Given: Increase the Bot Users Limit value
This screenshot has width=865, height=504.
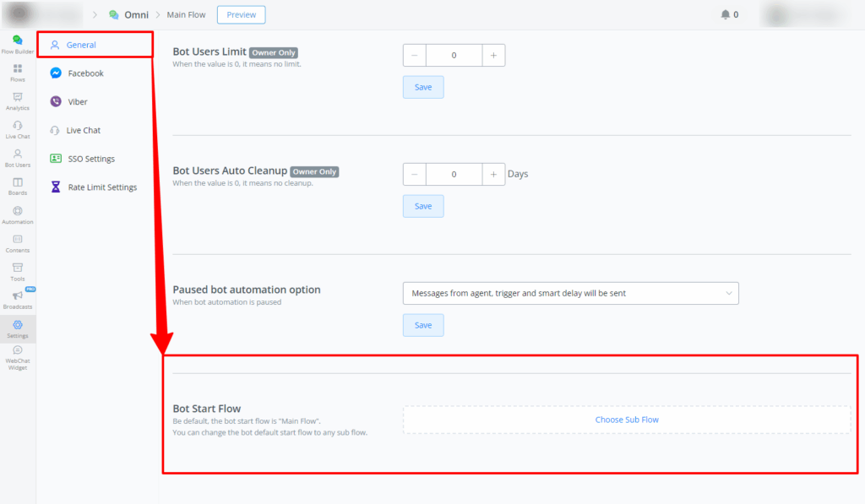Looking at the screenshot, I should (493, 55).
